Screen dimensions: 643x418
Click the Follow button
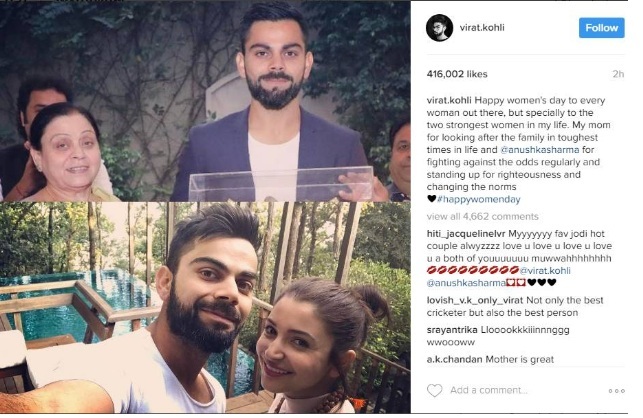coord(602,28)
